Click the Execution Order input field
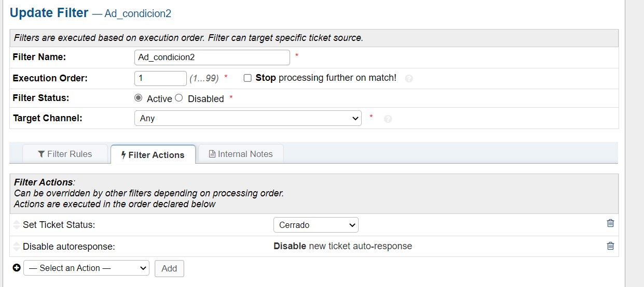The width and height of the screenshot is (644, 287). pos(160,78)
